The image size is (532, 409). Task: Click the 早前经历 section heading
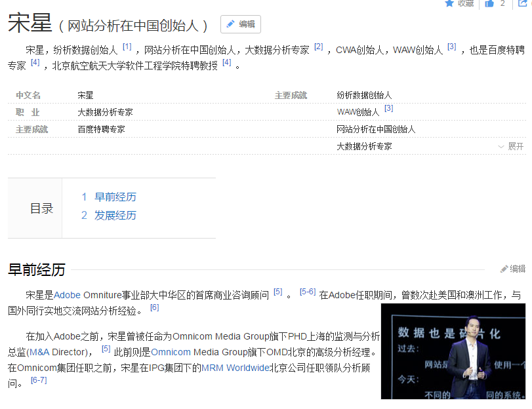(x=37, y=270)
